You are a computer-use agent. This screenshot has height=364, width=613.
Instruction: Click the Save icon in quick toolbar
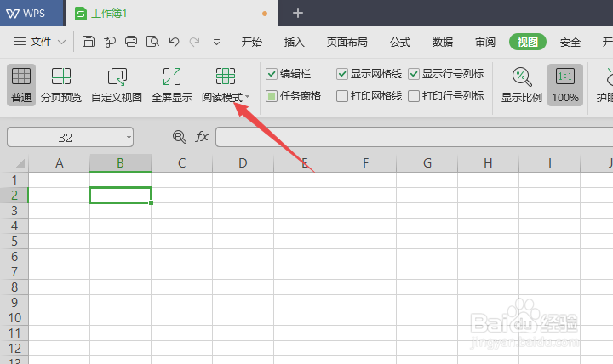point(89,41)
